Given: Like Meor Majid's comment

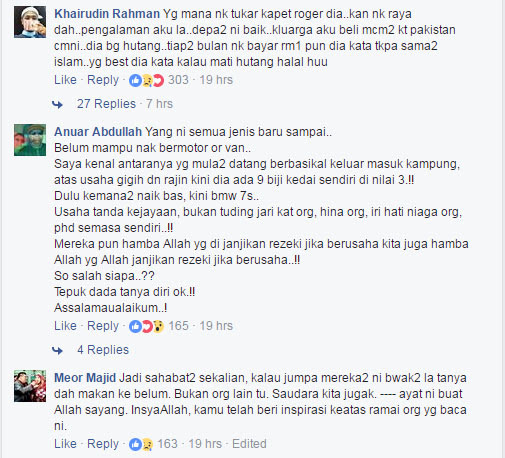Looking at the screenshot, I should [x=65, y=444].
